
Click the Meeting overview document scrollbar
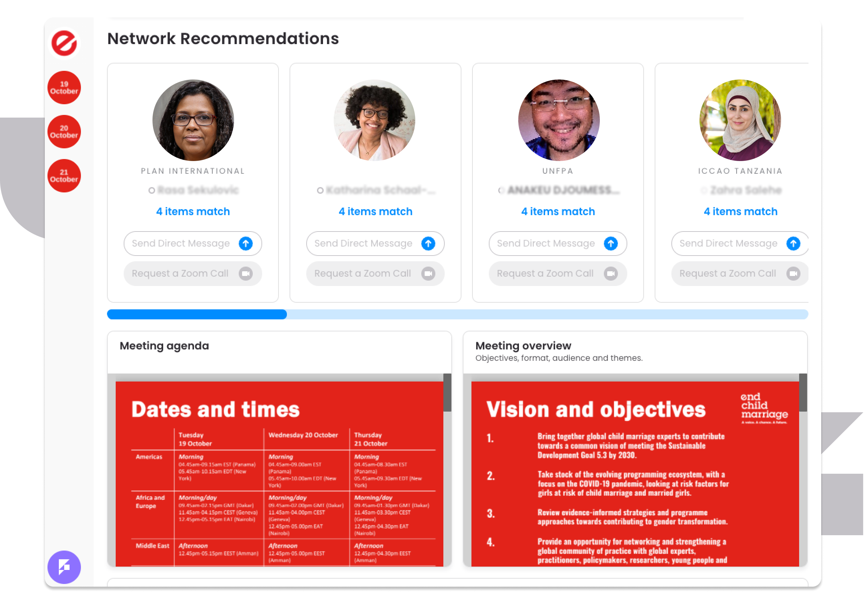803,393
